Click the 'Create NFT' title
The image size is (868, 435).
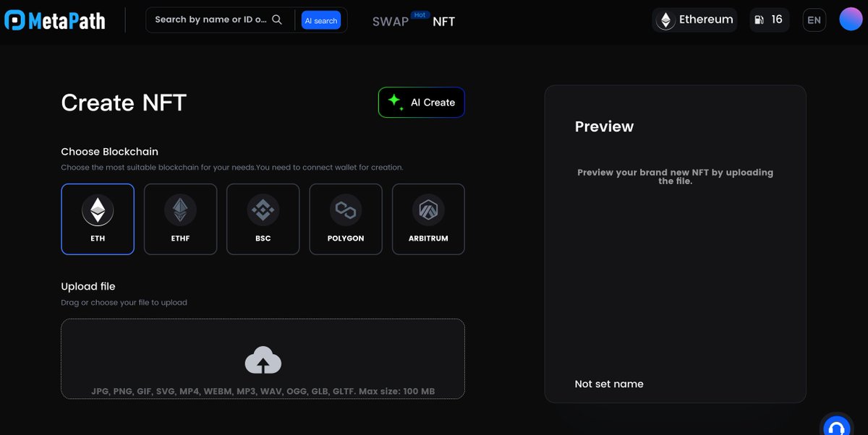(x=124, y=103)
